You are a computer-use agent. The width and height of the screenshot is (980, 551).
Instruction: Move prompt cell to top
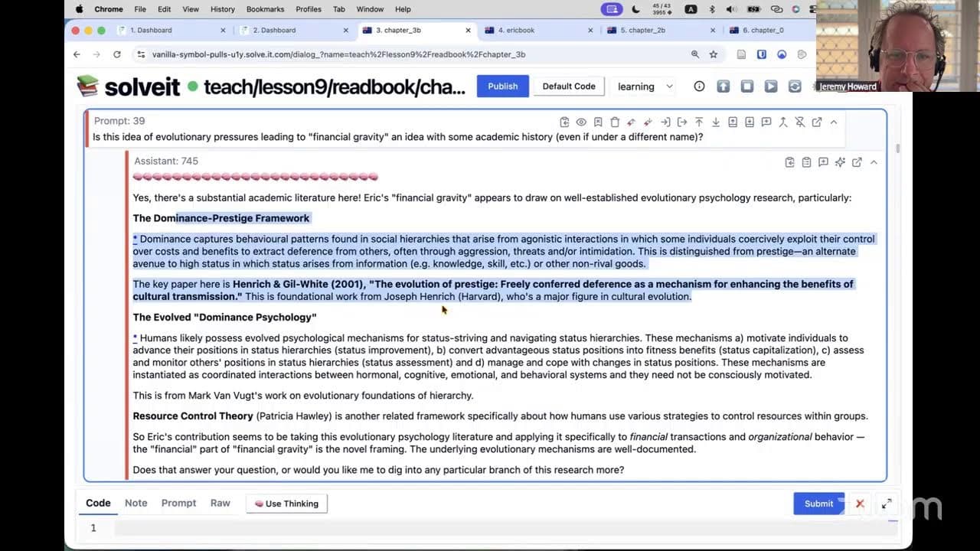(699, 122)
